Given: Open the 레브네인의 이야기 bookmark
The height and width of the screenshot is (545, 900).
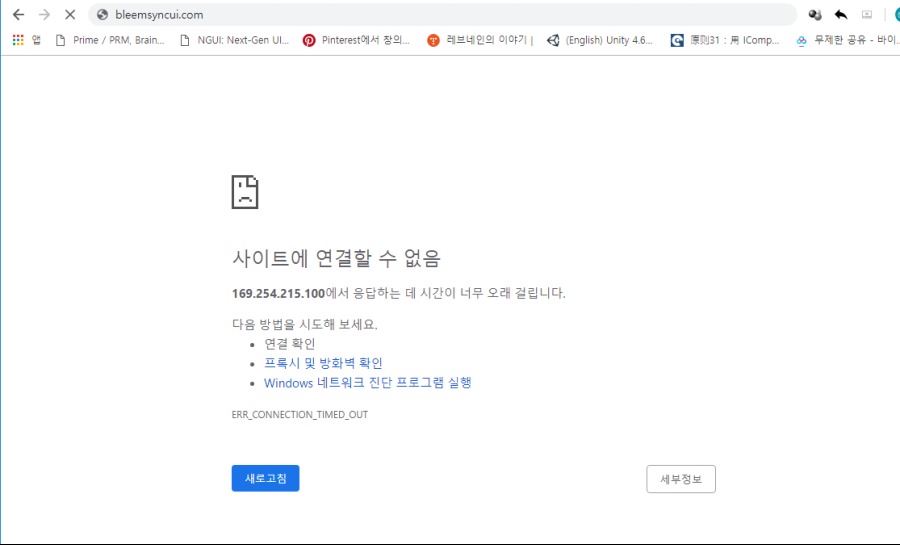Looking at the screenshot, I should [480, 40].
